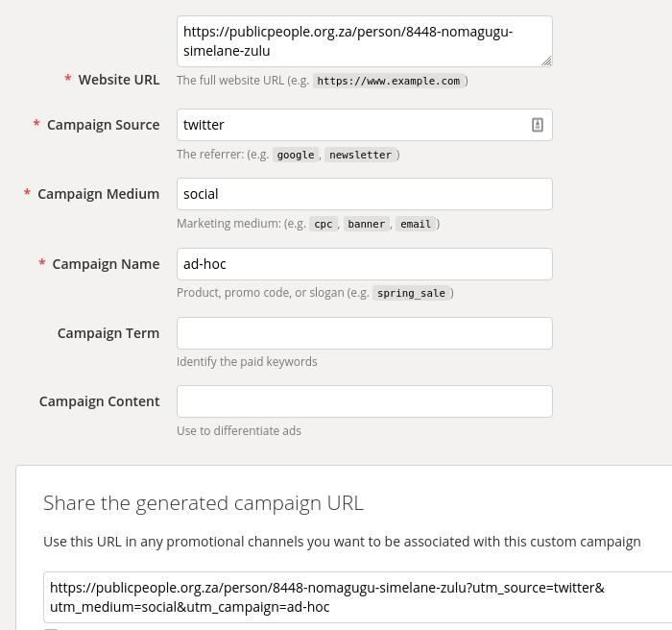Click the Website URL label
The height and width of the screenshot is (630, 672).
coord(119,80)
